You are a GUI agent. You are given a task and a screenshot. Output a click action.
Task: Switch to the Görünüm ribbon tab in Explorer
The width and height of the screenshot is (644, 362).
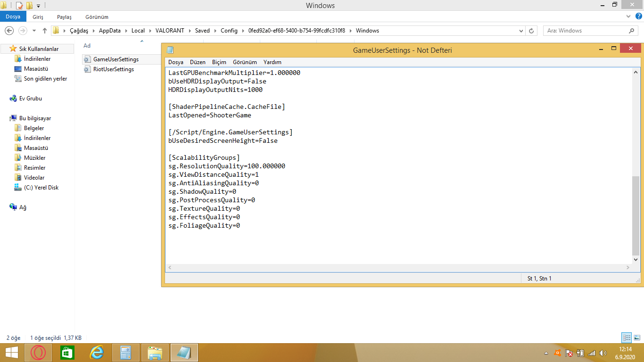tap(97, 17)
